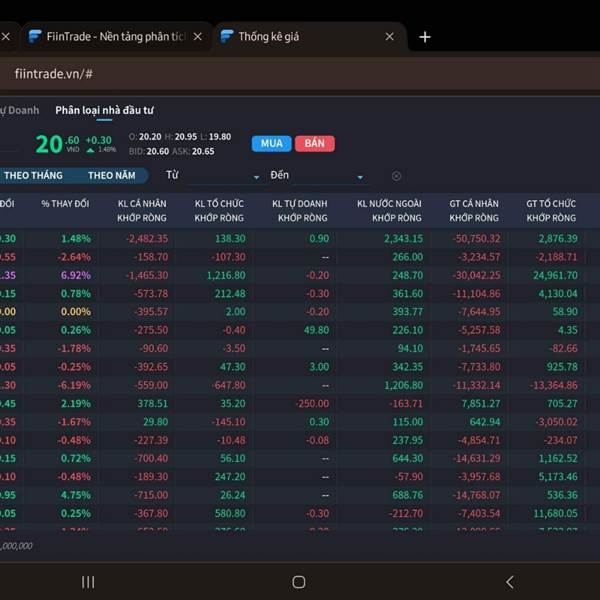The height and width of the screenshot is (600, 600).
Task: Close the Thống kê giá tab
Action: pyautogui.click(x=389, y=37)
